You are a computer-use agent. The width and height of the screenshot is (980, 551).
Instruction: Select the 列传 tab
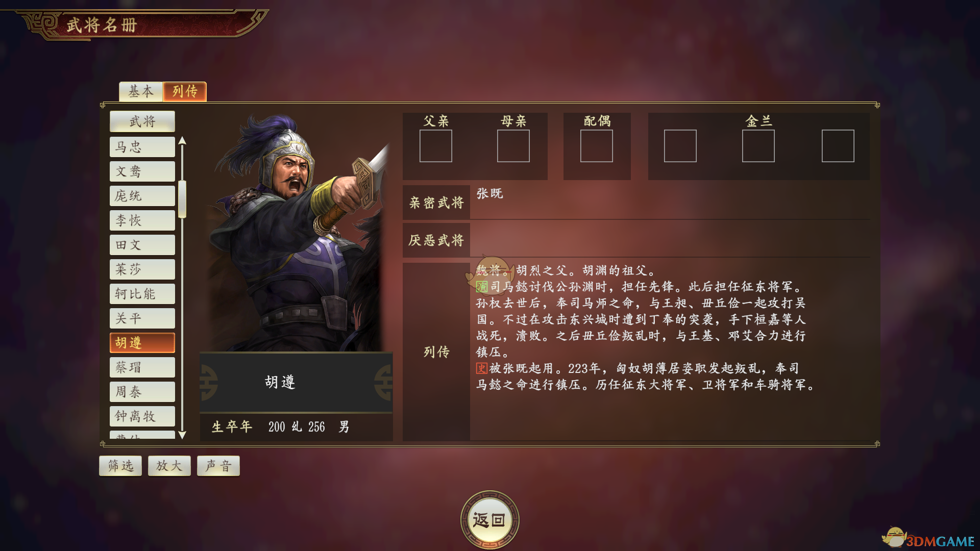coord(185,91)
